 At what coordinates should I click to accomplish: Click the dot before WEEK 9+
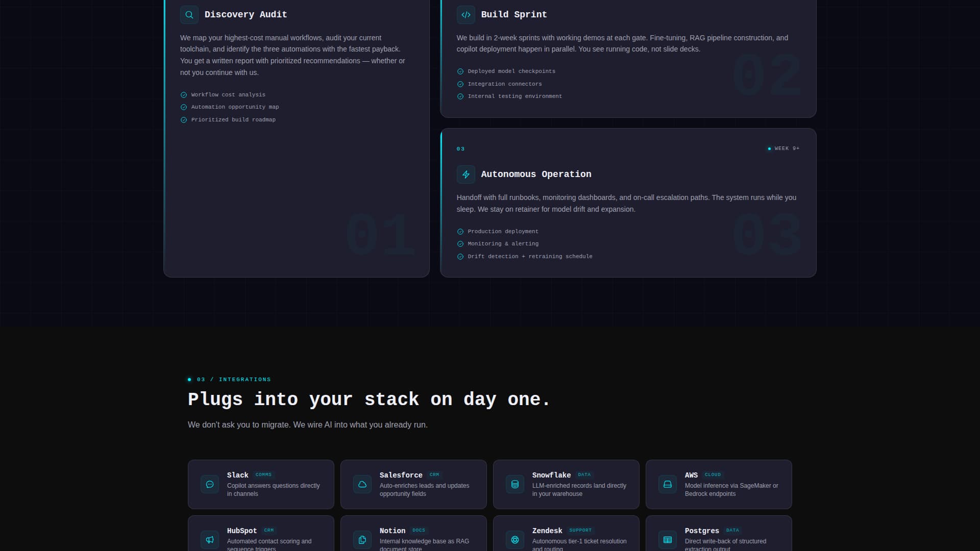[769, 149]
